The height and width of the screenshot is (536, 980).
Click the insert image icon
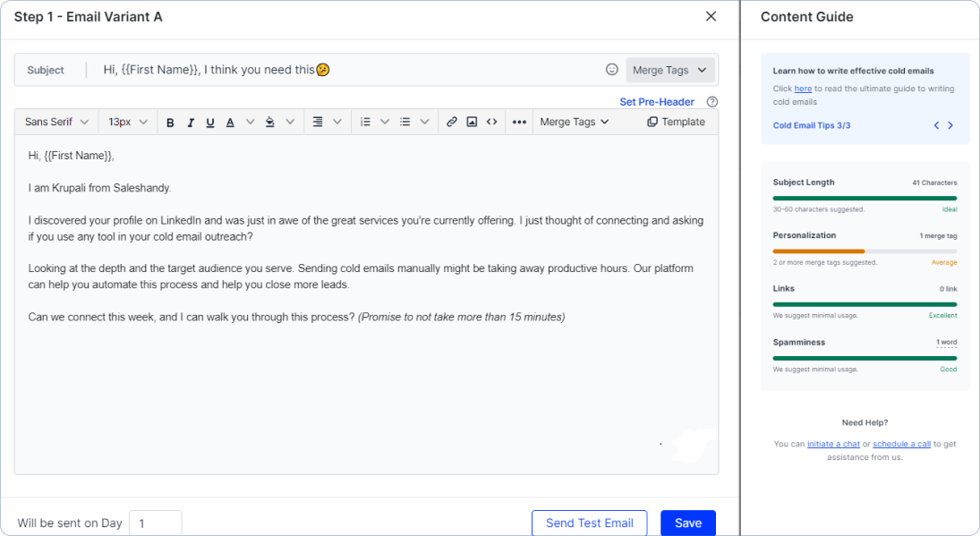click(472, 122)
